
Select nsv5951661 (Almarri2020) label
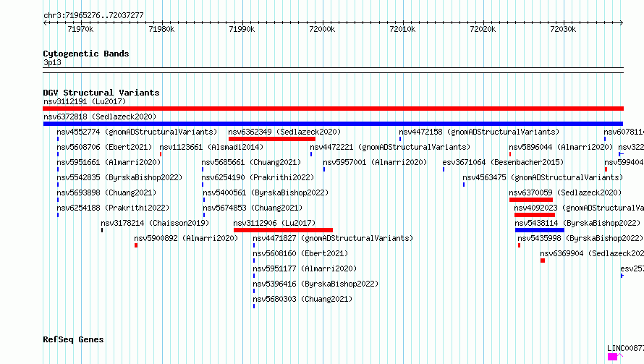click(x=109, y=162)
